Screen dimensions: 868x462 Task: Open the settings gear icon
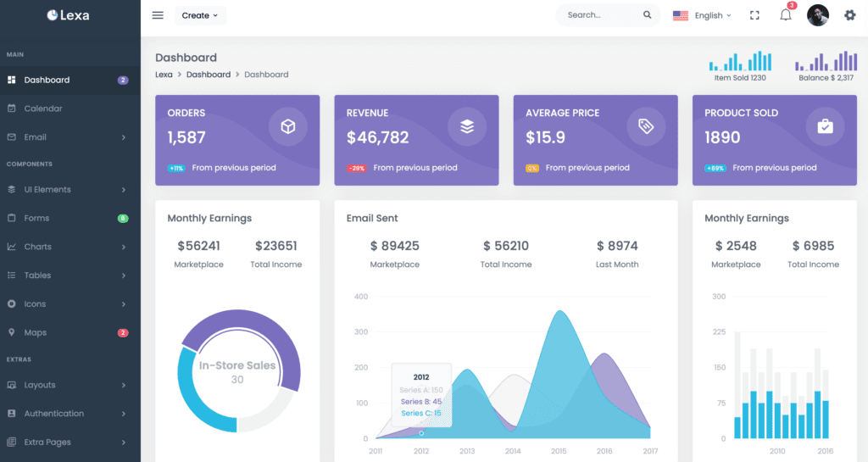849,15
